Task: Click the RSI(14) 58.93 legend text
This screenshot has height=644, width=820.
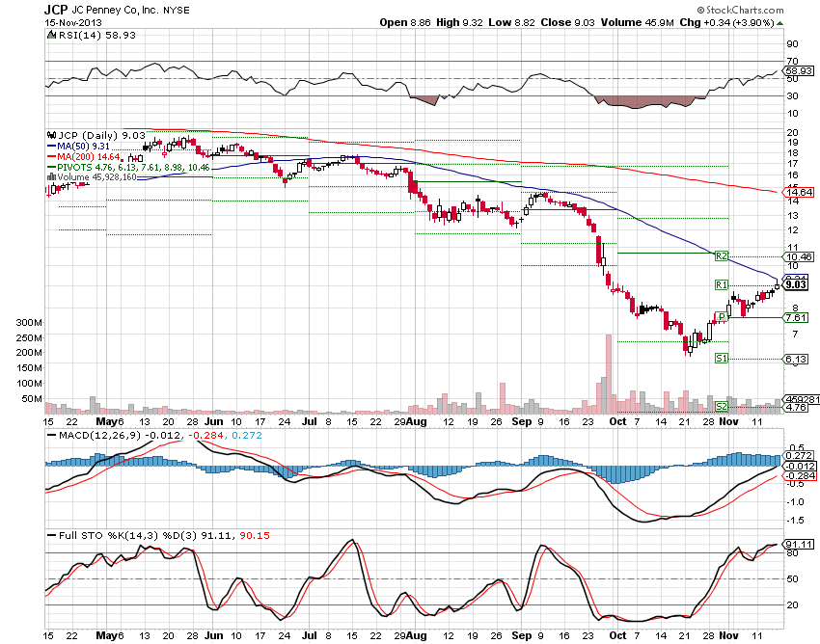Action: tap(97, 35)
